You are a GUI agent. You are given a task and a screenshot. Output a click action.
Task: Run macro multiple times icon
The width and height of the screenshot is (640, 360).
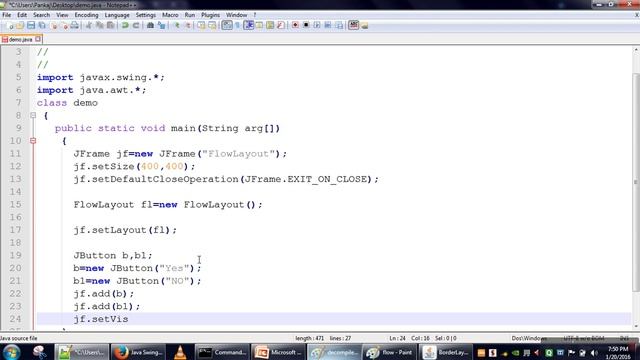pos(328,25)
